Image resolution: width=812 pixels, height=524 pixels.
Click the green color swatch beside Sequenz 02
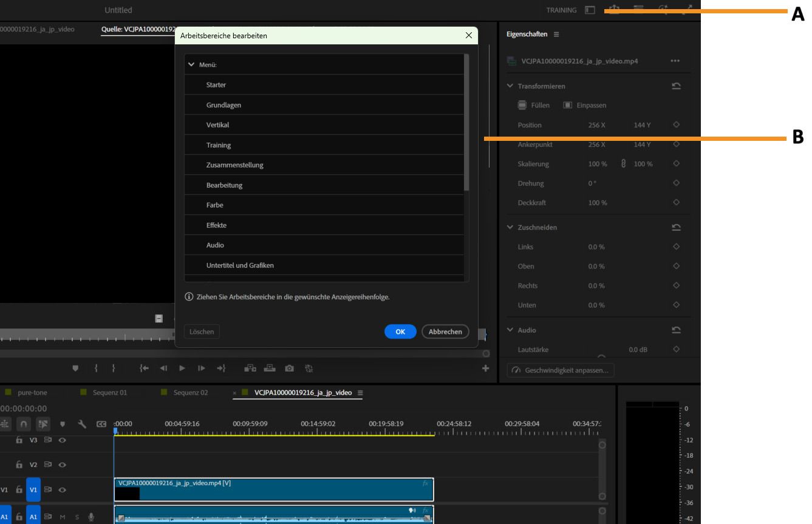pyautogui.click(x=163, y=392)
